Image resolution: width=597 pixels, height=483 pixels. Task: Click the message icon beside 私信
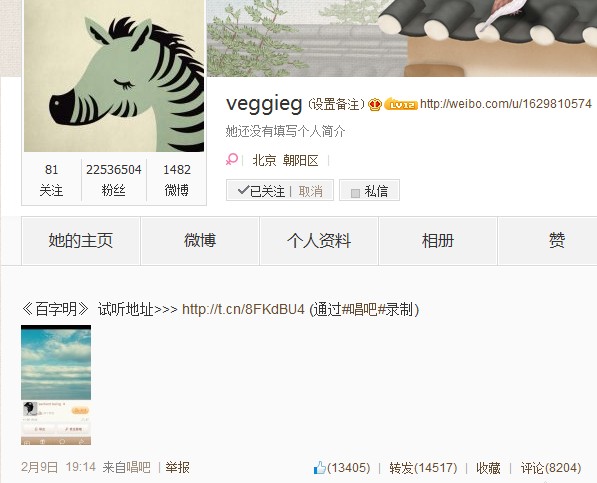click(x=355, y=193)
